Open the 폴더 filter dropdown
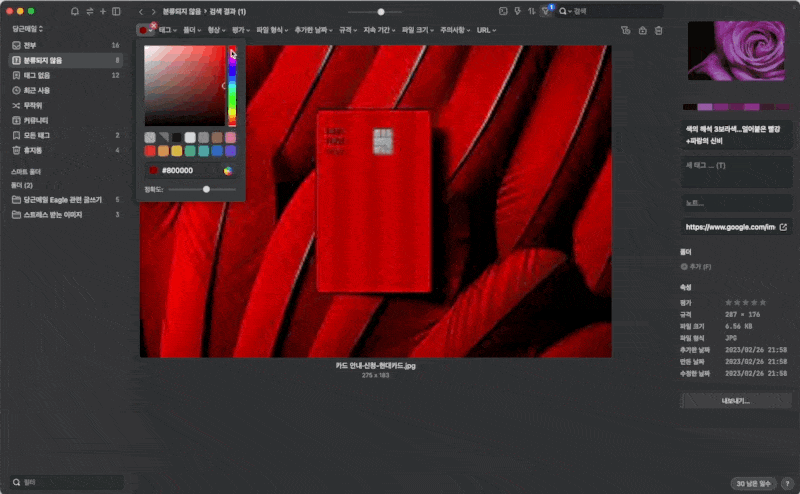The height and width of the screenshot is (494, 800). (192, 30)
